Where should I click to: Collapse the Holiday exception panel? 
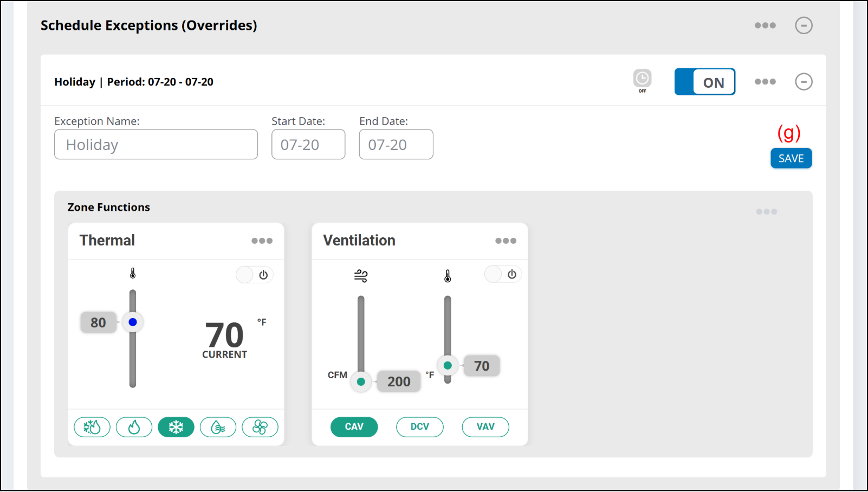tap(804, 82)
